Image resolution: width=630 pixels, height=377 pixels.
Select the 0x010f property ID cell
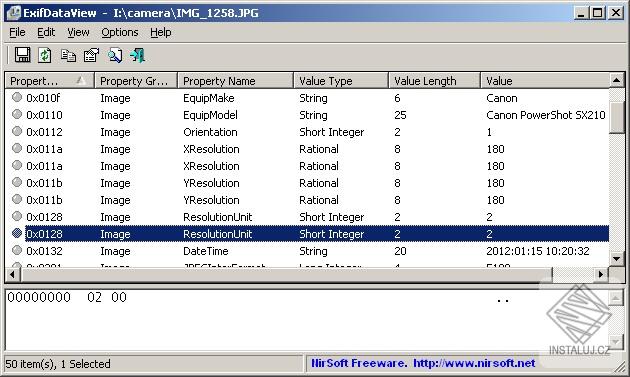click(x=43, y=98)
